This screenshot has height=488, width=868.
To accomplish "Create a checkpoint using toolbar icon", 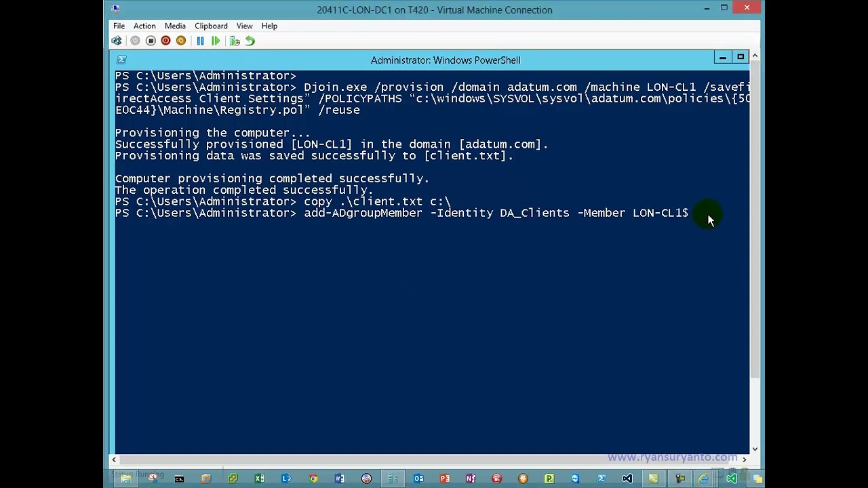I will (x=235, y=41).
